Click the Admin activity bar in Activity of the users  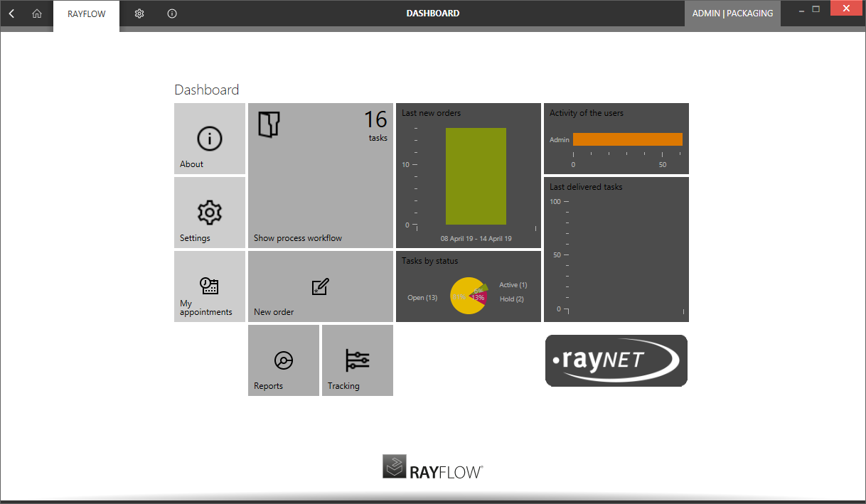pos(626,139)
